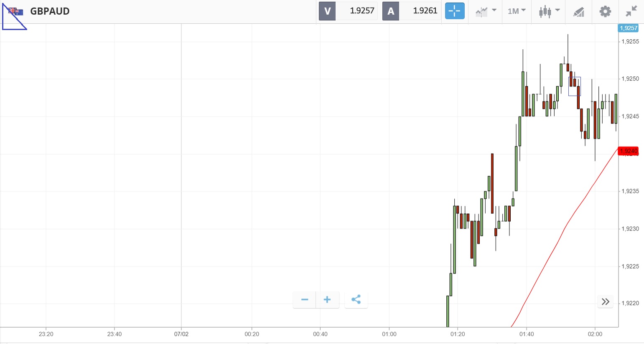Click the GBPAUD instrument name

coord(50,11)
